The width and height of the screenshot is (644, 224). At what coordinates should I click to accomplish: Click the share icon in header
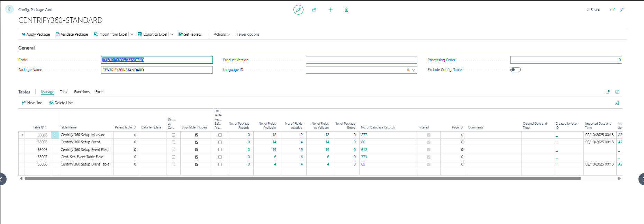pos(314,10)
